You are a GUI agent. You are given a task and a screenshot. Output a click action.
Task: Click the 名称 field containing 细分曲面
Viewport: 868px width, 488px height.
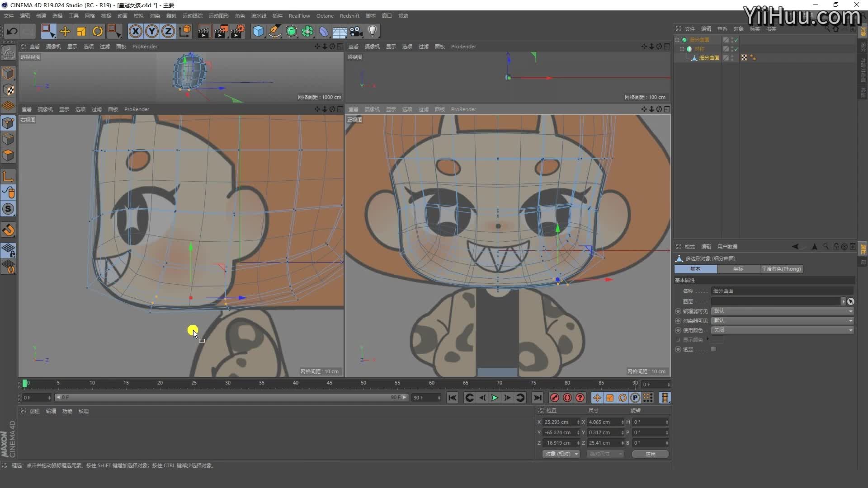coord(783,291)
